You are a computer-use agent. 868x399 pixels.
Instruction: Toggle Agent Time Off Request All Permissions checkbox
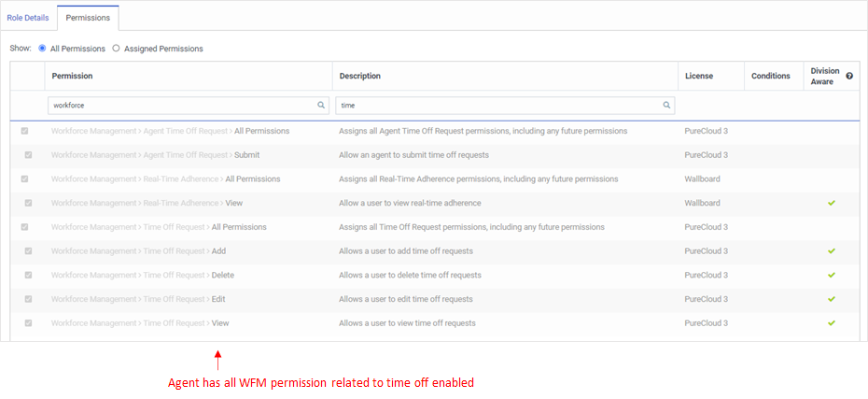24,131
